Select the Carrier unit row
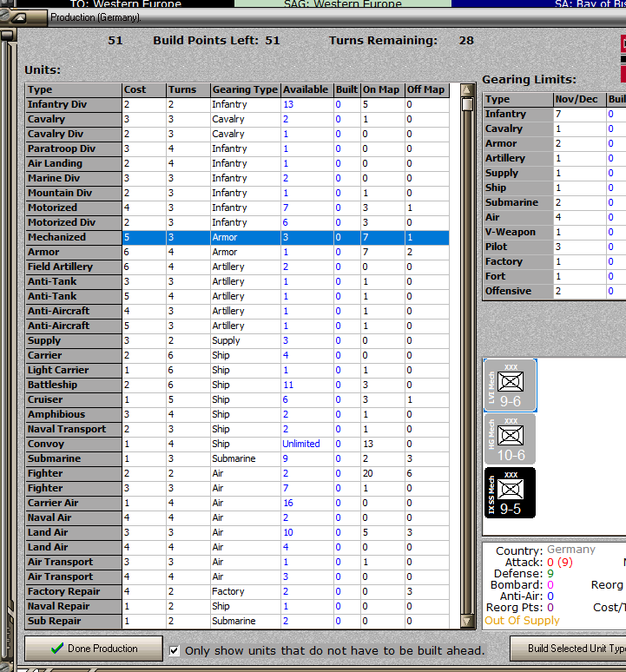This screenshot has height=672, width=626. coord(237,355)
